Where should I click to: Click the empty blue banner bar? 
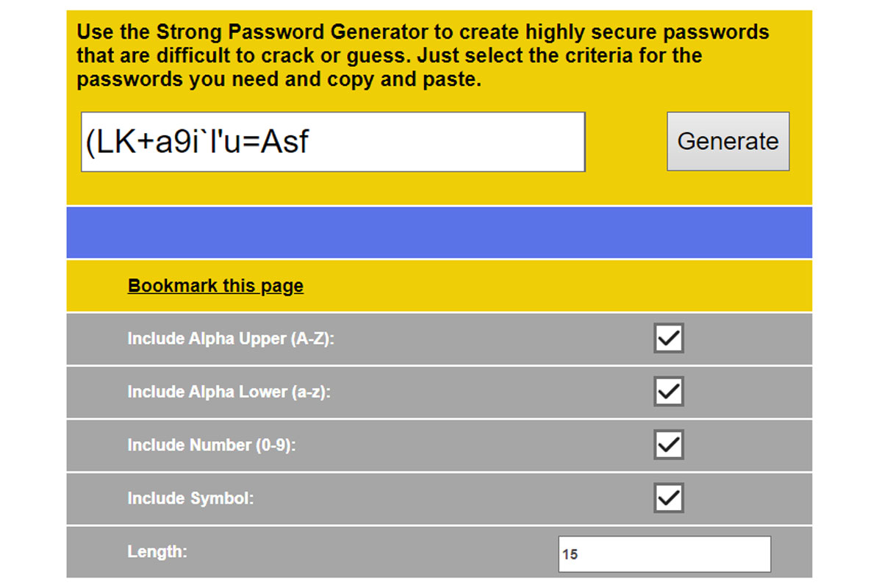pos(439,232)
